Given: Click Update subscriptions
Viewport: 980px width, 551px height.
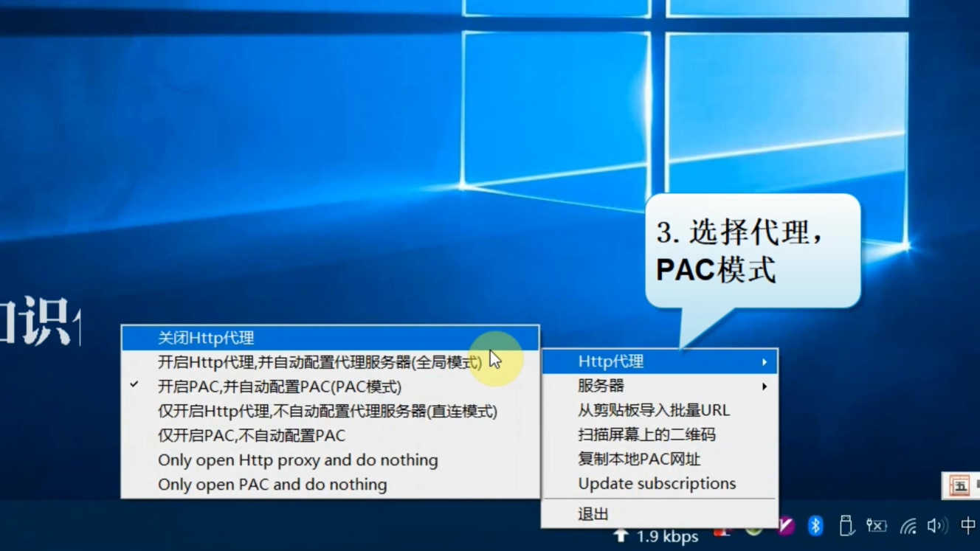Looking at the screenshot, I should [x=657, y=484].
